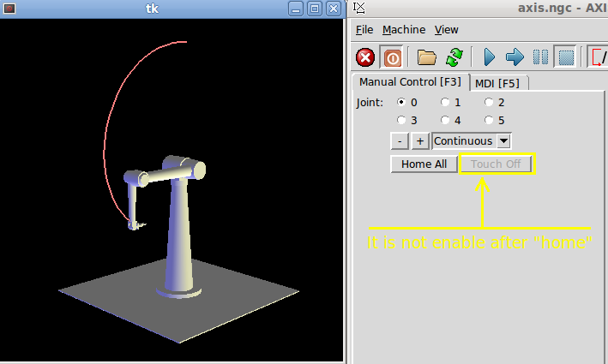The image size is (608, 364).
Task: Select Joint 0 radio button
Action: (x=401, y=102)
